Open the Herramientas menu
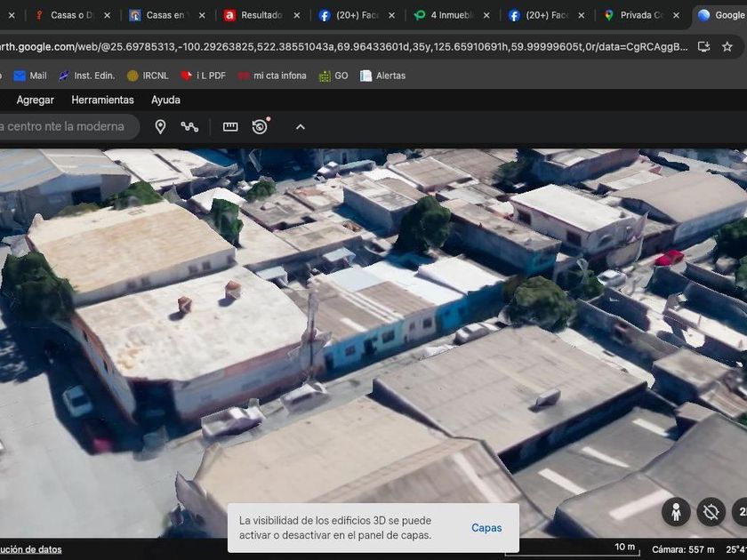The height and width of the screenshot is (560, 747). click(102, 100)
